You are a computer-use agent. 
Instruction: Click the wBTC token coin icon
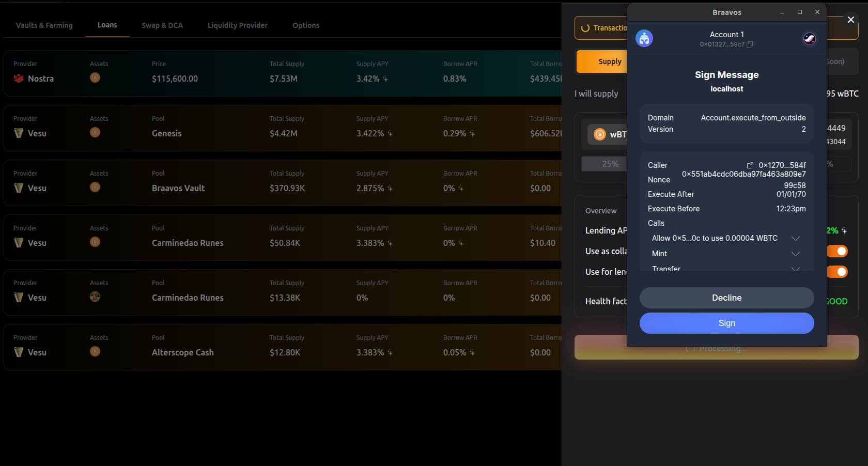[x=600, y=134]
